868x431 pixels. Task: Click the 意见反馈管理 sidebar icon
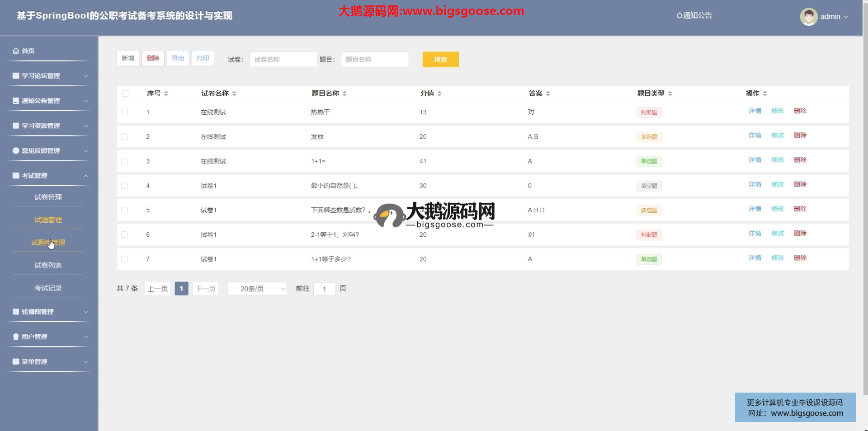16,151
